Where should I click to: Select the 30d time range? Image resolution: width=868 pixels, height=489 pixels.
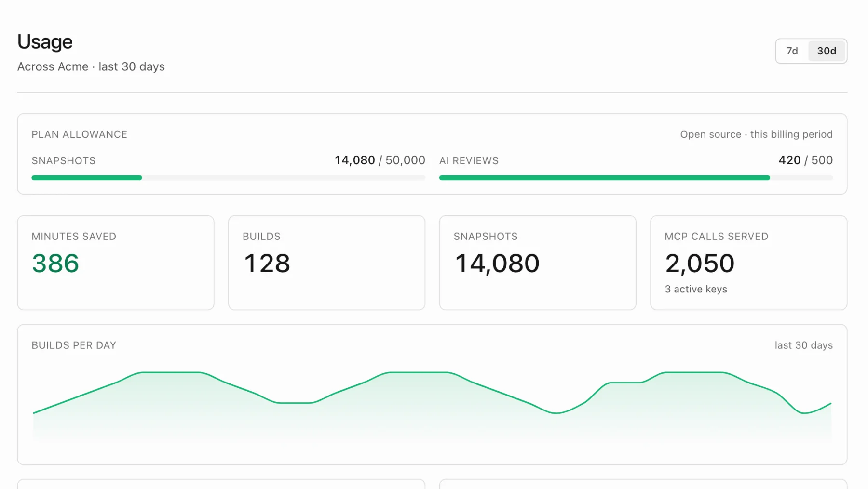[x=827, y=51]
